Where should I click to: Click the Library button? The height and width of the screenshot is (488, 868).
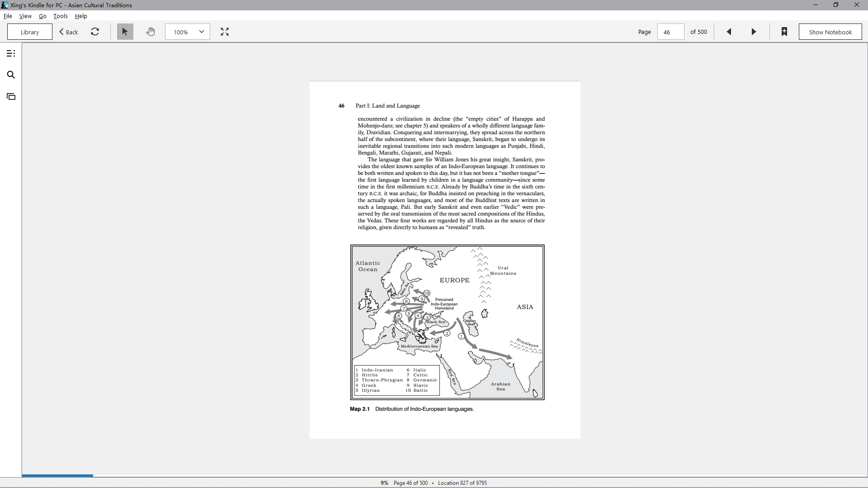30,32
